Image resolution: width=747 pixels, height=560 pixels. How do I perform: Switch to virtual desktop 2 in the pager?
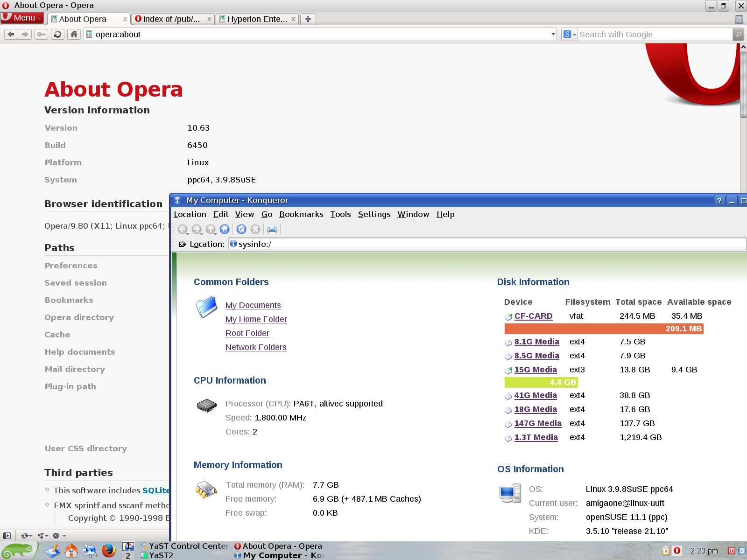coord(128,555)
